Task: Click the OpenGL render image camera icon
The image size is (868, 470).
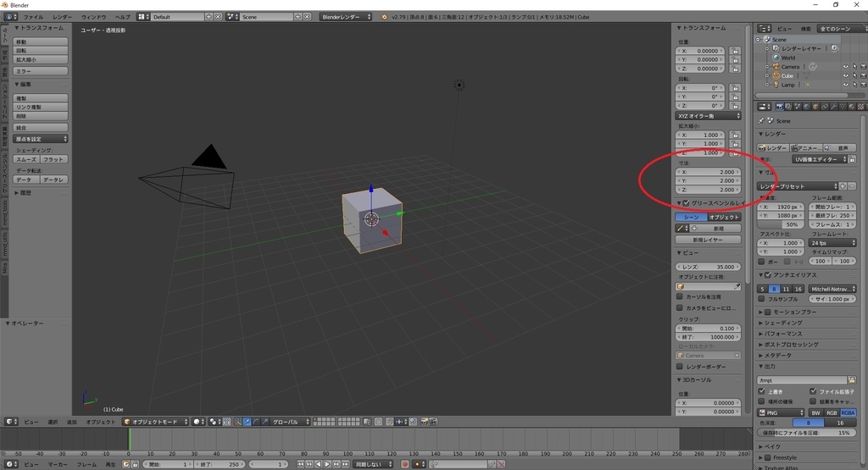Action: pos(425,422)
